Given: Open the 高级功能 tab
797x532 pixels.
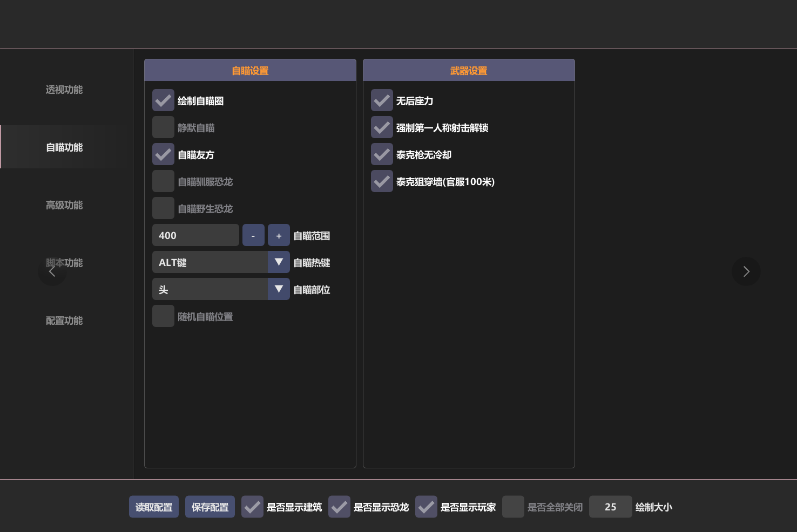Looking at the screenshot, I should pyautogui.click(x=64, y=205).
